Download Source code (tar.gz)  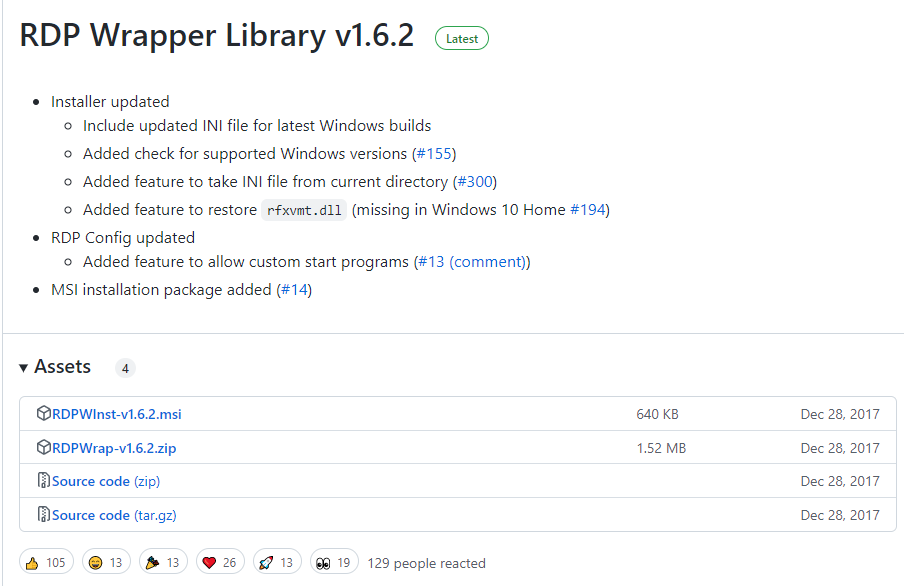point(114,515)
